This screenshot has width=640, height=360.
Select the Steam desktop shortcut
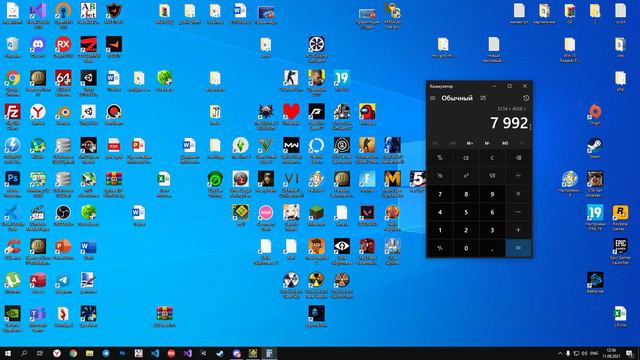pos(595,148)
